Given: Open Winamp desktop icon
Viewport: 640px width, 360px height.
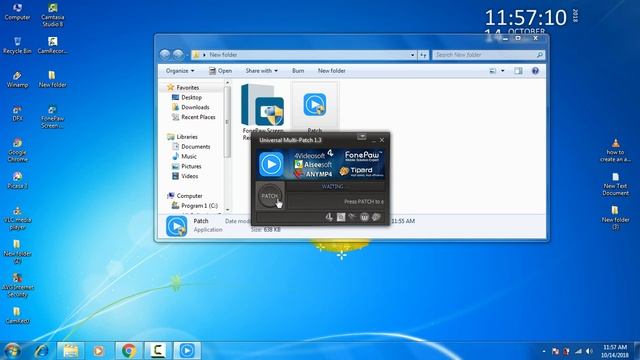Looking at the screenshot, I should [17, 79].
